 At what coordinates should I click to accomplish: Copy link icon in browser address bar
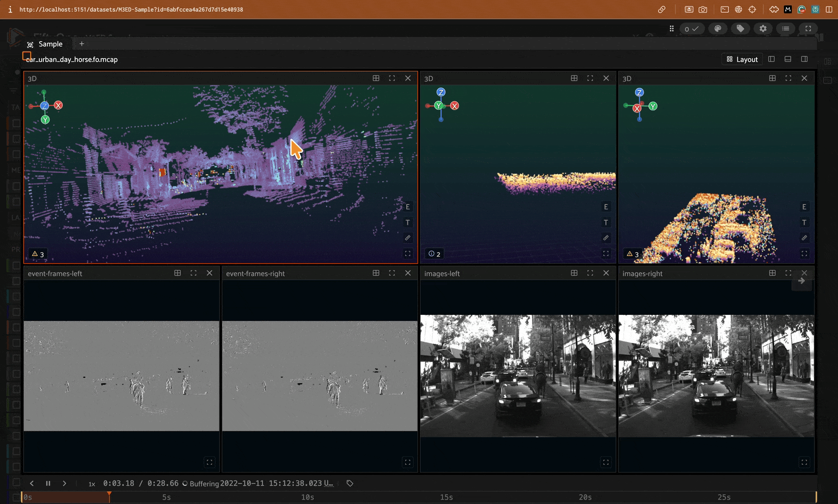[x=662, y=9]
